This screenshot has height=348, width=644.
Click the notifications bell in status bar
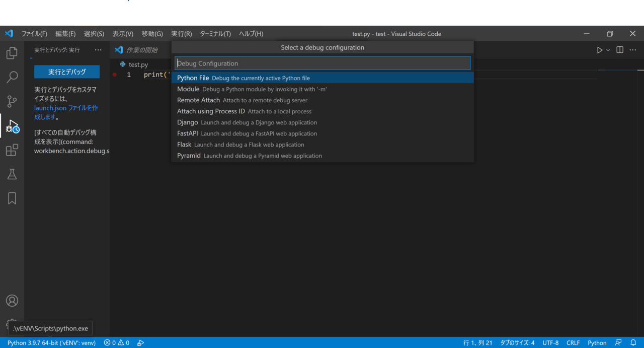tap(633, 343)
